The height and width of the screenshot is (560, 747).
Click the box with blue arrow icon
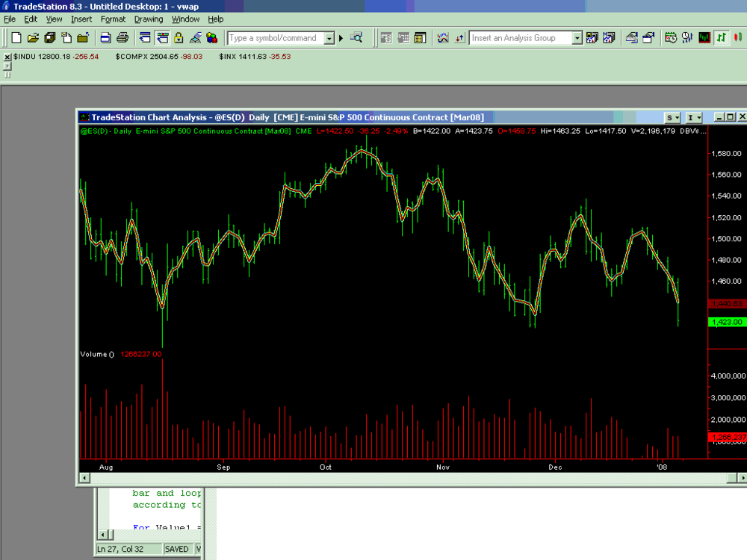pyautogui.click(x=648, y=38)
